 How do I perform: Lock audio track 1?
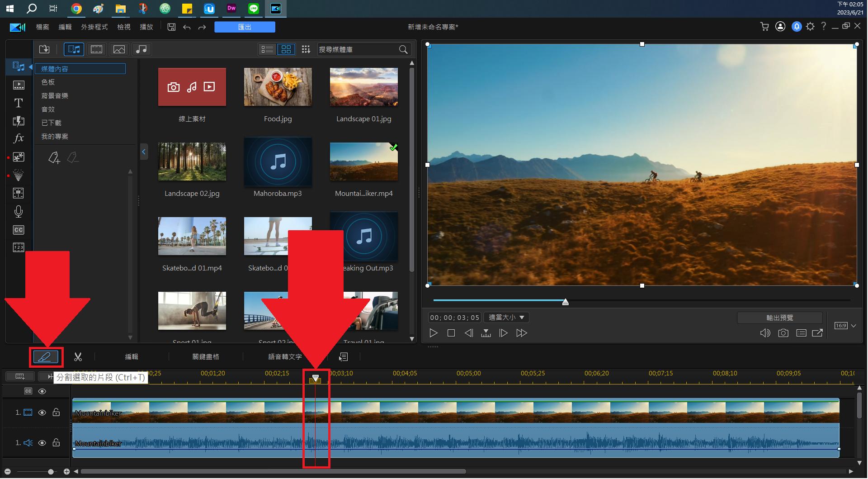click(x=56, y=443)
